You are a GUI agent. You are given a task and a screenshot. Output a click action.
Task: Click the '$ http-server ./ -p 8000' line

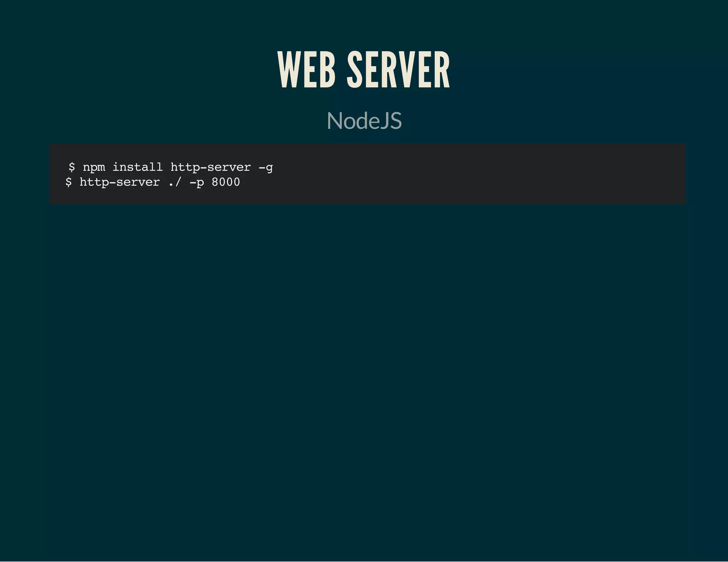point(153,182)
